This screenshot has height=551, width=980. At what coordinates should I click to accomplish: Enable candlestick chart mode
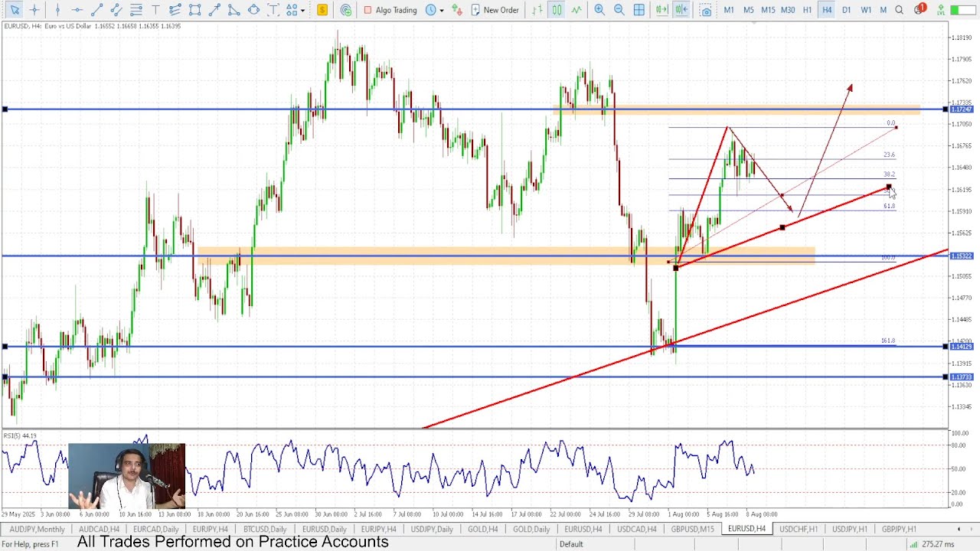click(557, 10)
